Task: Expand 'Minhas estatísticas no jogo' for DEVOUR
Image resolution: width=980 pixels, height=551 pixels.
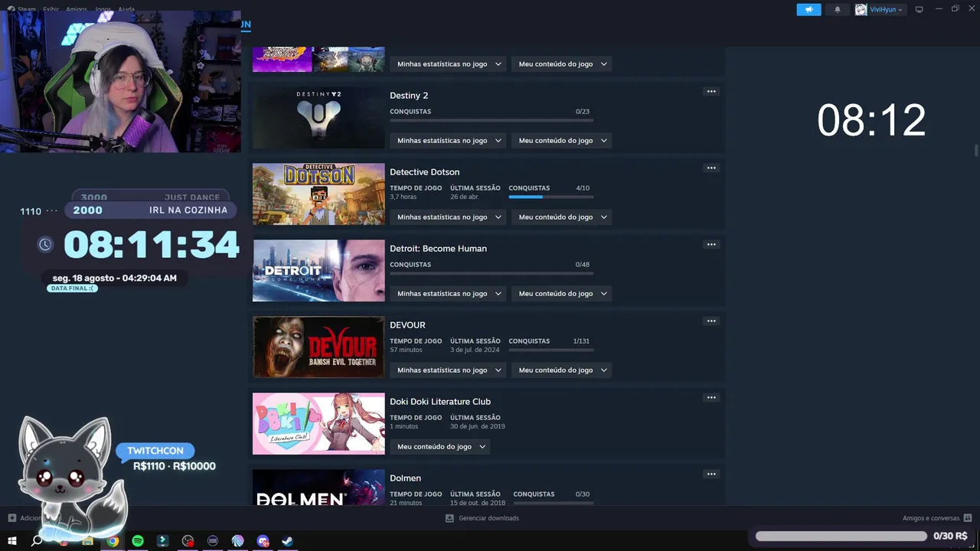Action: pyautogui.click(x=449, y=370)
